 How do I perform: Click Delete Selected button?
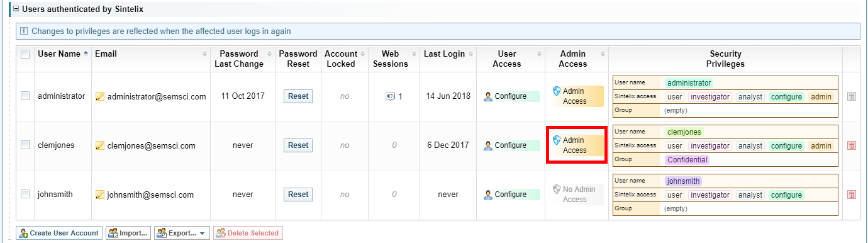(248, 233)
